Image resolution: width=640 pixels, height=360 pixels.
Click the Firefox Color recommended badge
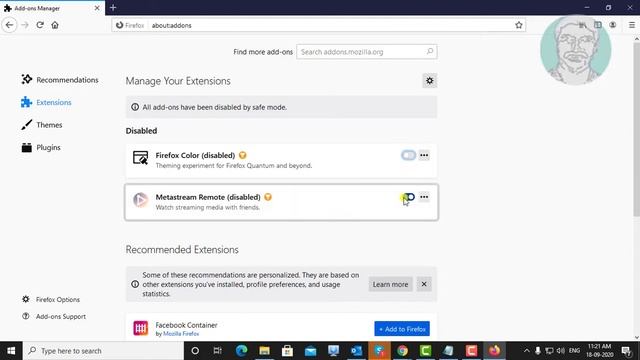[x=242, y=155]
